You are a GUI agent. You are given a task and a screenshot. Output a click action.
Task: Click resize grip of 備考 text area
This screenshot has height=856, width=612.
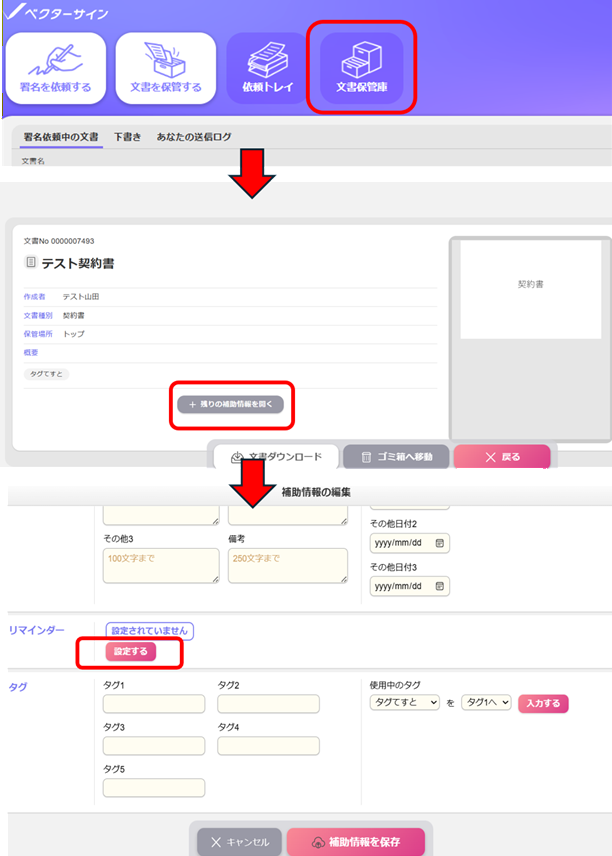click(344, 579)
